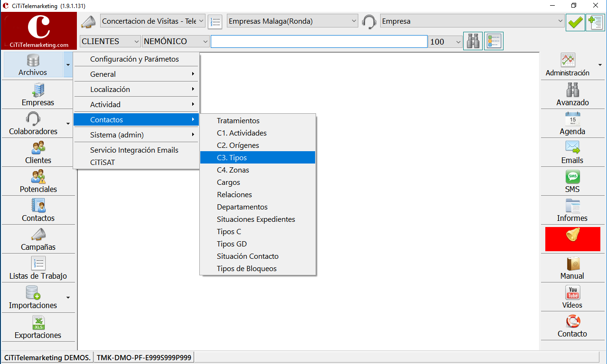The image size is (607, 364).
Task: Click the red alarm bell notification
Action: coord(573,239)
